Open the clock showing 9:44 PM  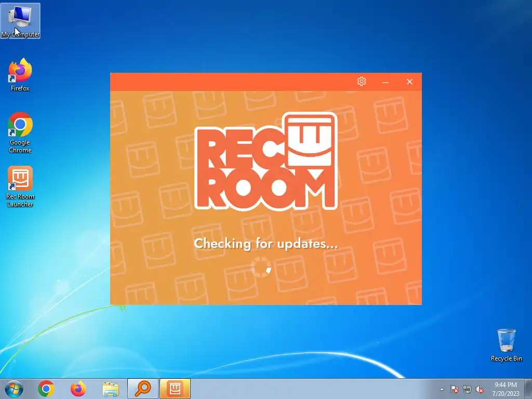tap(506, 389)
